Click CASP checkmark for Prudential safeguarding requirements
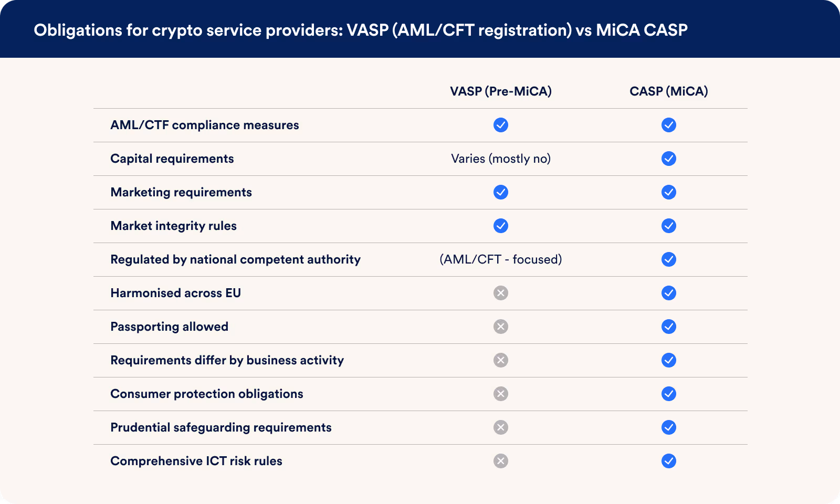This screenshot has height=504, width=840. point(669,427)
